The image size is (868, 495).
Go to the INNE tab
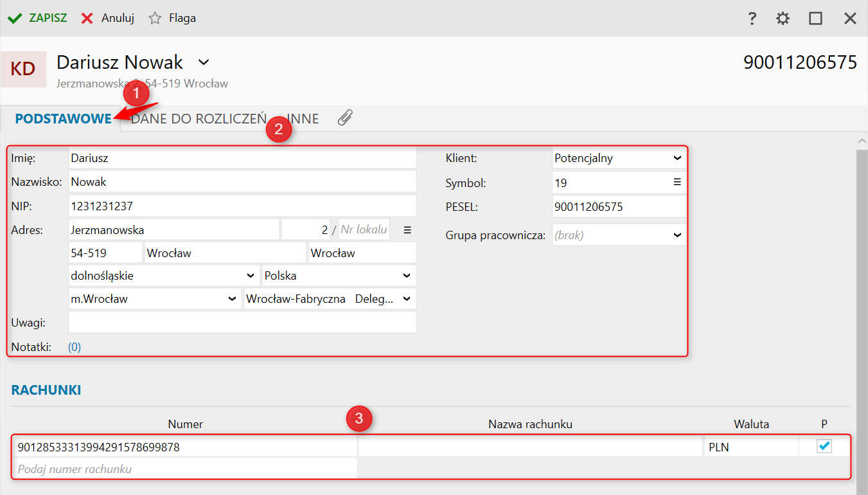[x=303, y=119]
